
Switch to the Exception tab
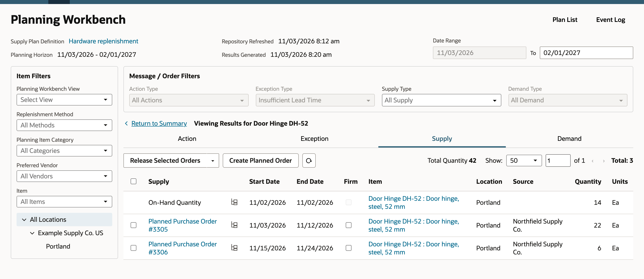314,139
